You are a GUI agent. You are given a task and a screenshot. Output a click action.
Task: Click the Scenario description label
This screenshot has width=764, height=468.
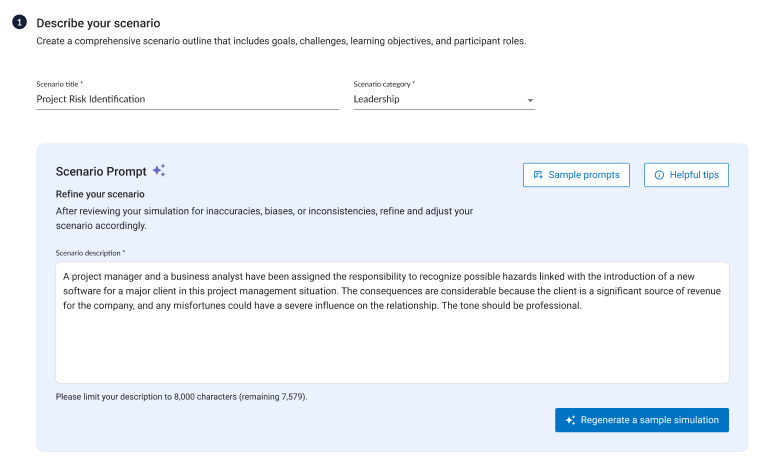90,253
